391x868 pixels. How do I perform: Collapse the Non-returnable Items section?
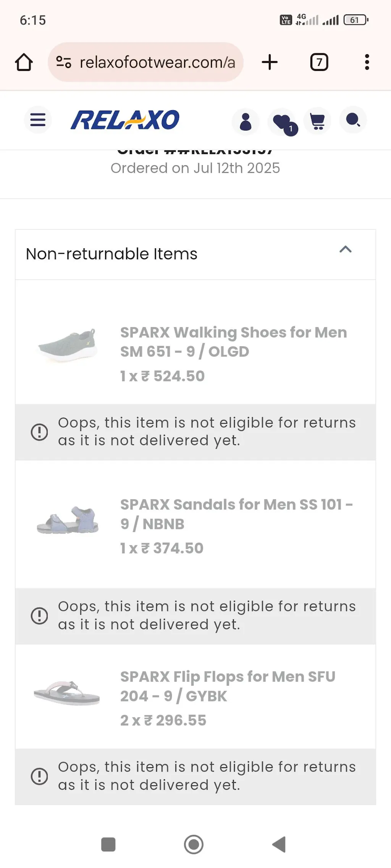[x=346, y=249]
